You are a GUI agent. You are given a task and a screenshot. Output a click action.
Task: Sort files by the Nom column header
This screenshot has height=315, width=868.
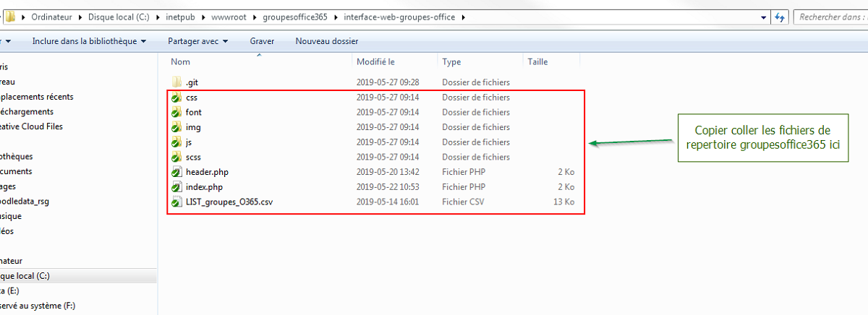coord(181,62)
